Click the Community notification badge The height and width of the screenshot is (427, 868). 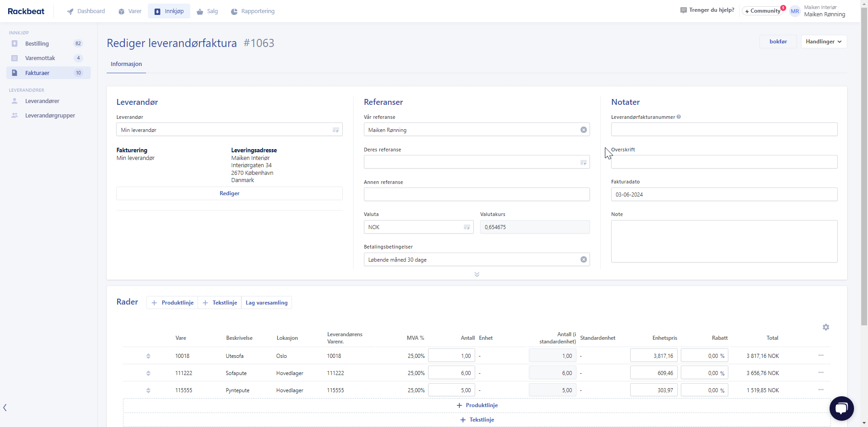pyautogui.click(x=783, y=8)
